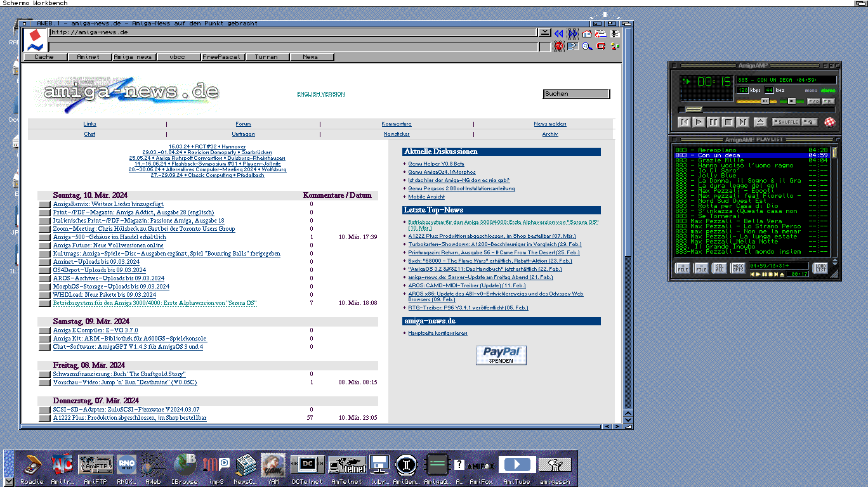Screen dimensions: 868x487
Task: Open AmiTube from the dock
Action: point(516,464)
